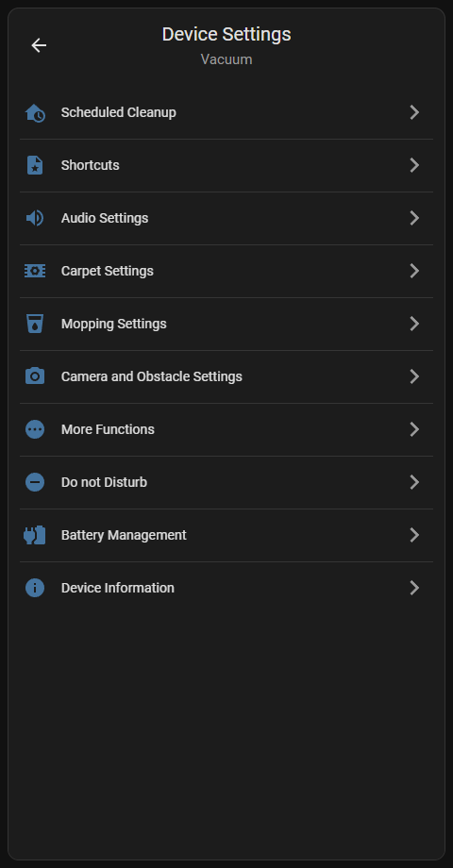The image size is (453, 868).
Task: Click the Device Settings title
Action: pos(226,34)
